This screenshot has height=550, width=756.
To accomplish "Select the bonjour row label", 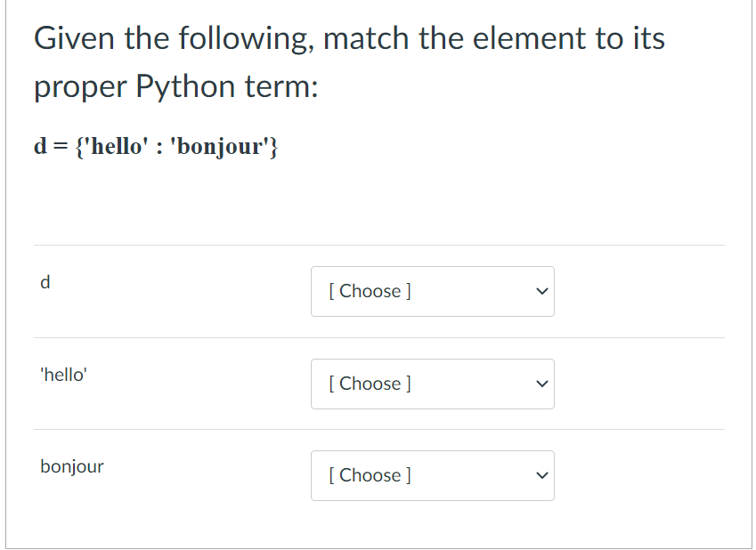I will coord(71,465).
